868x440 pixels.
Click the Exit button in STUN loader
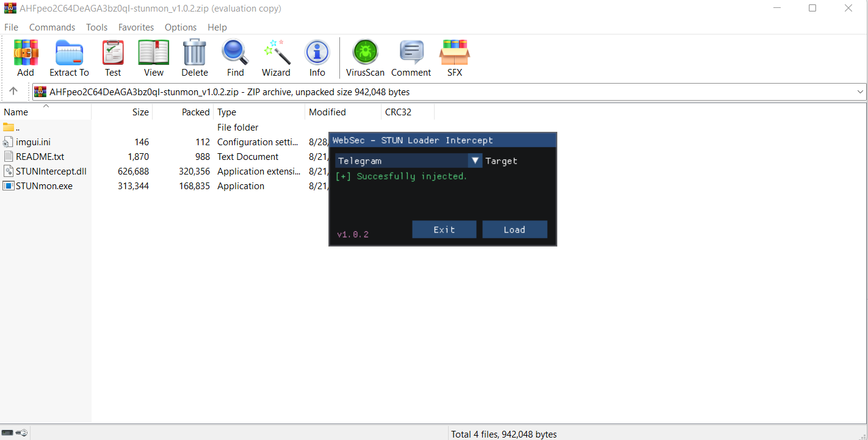[444, 229]
